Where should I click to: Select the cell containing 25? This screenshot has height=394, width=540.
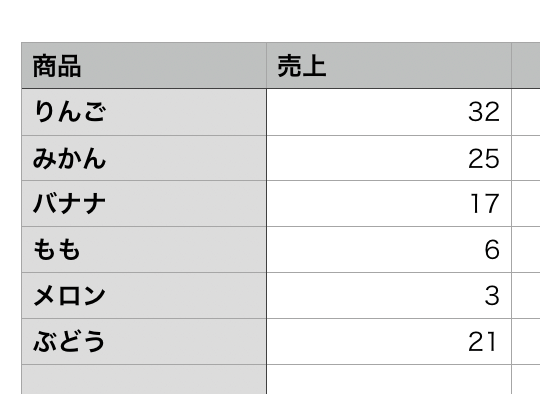pyautogui.click(x=389, y=158)
